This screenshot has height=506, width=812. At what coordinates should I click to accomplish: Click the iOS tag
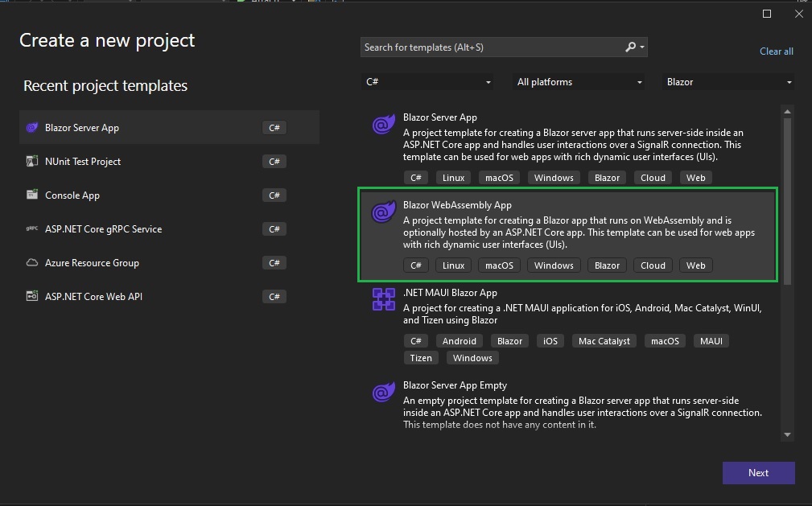point(550,341)
